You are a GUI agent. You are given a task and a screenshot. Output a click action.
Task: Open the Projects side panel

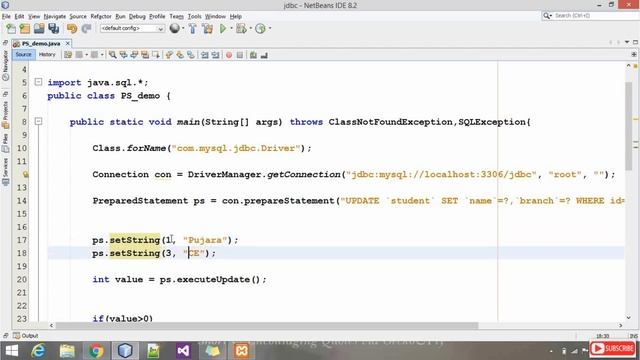click(5, 114)
